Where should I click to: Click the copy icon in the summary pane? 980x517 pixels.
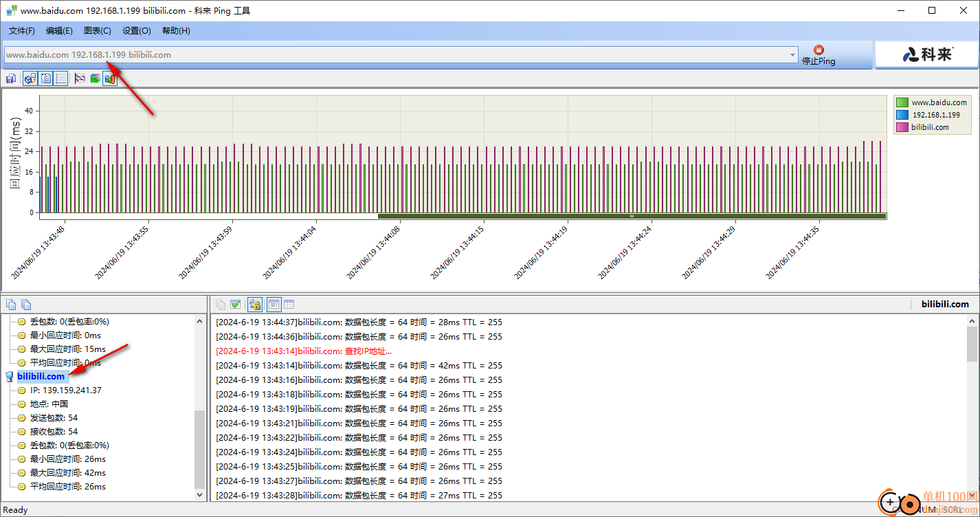[11, 305]
